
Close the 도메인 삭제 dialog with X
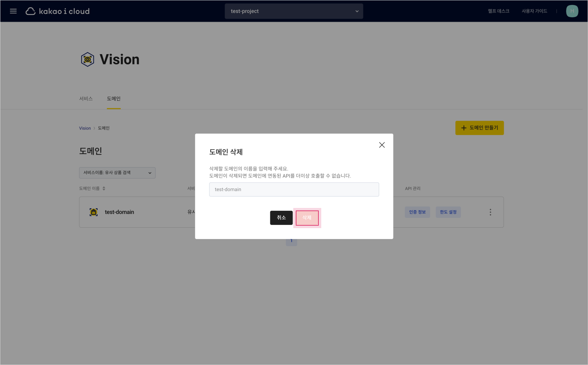(x=382, y=145)
